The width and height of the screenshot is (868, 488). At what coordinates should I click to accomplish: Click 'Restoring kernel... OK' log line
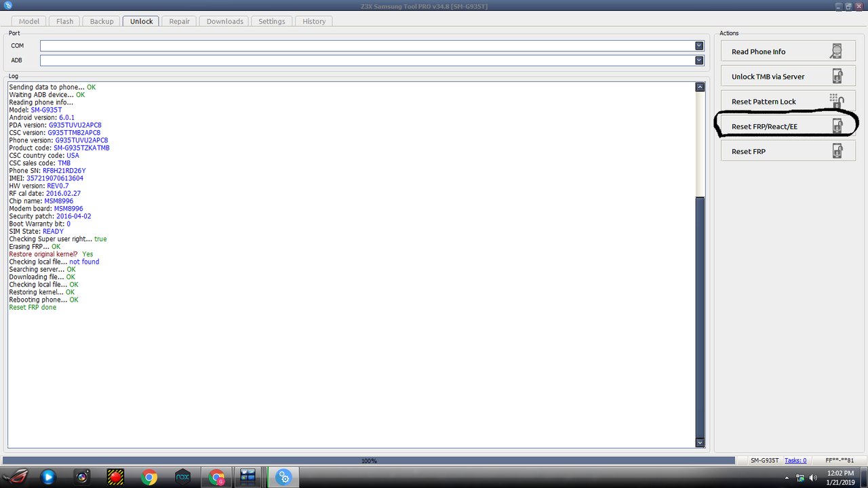41,292
